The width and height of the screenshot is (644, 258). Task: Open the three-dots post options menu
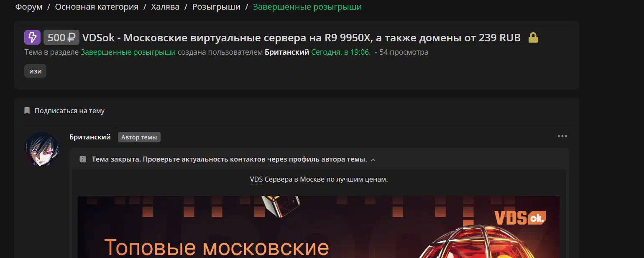[x=562, y=136]
